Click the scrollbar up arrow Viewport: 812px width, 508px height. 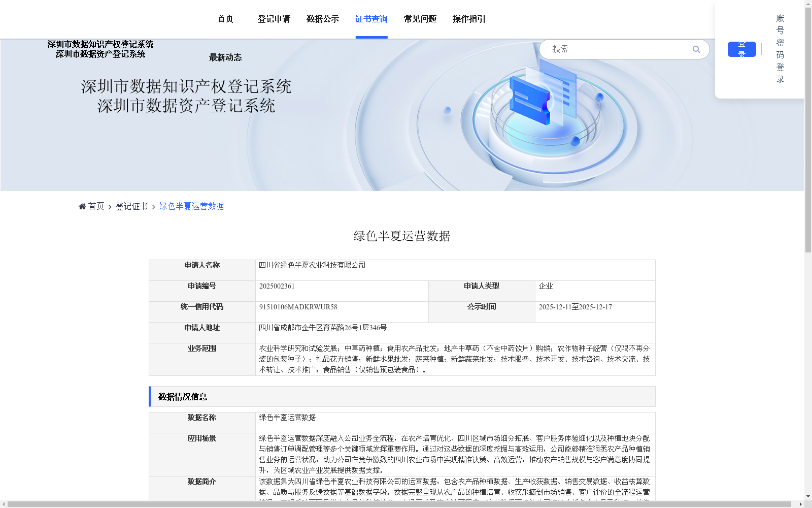pyautogui.click(x=808, y=4)
